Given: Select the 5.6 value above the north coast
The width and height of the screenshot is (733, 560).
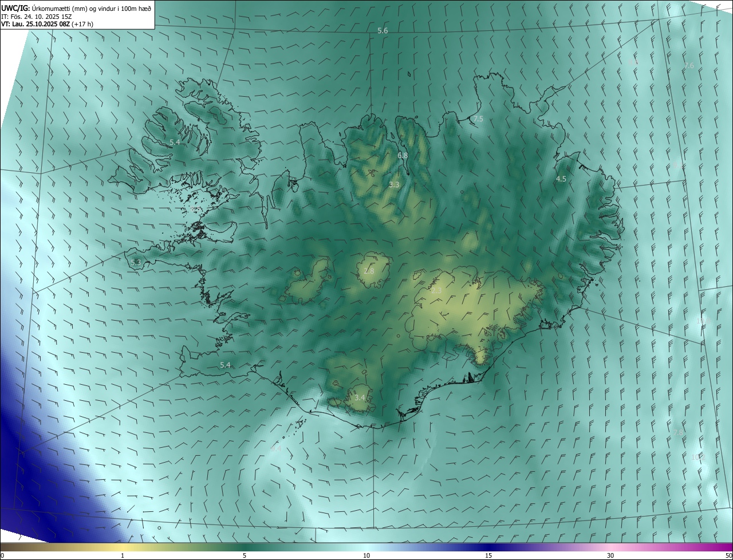Looking at the screenshot, I should 383,30.
